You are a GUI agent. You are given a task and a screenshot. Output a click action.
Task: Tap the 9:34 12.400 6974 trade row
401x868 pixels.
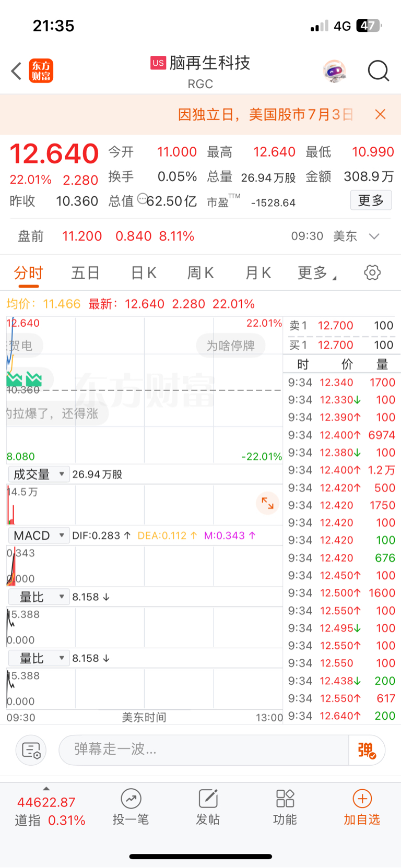[341, 435]
